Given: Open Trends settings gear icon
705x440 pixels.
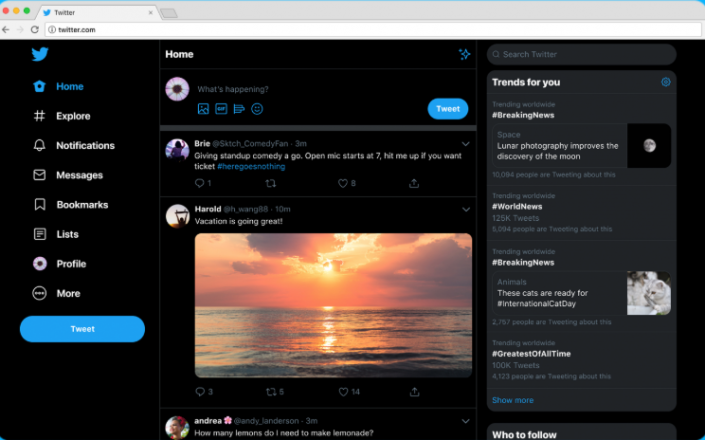Looking at the screenshot, I should (666, 82).
